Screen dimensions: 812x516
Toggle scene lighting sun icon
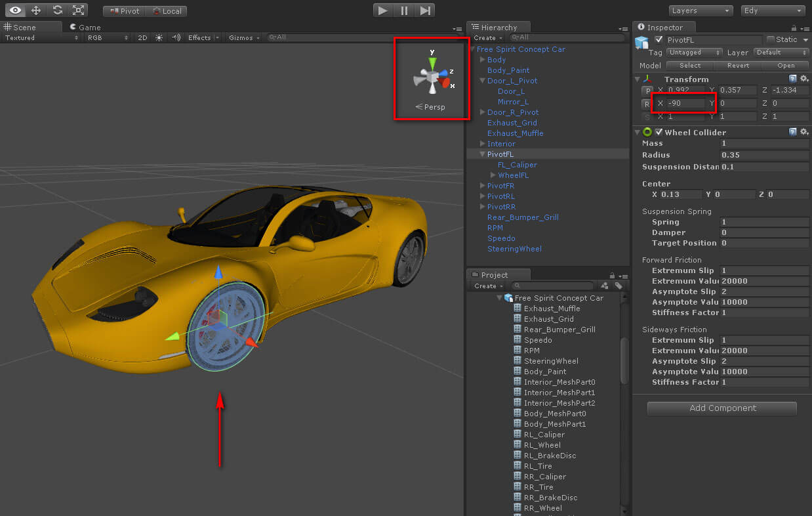(159, 38)
